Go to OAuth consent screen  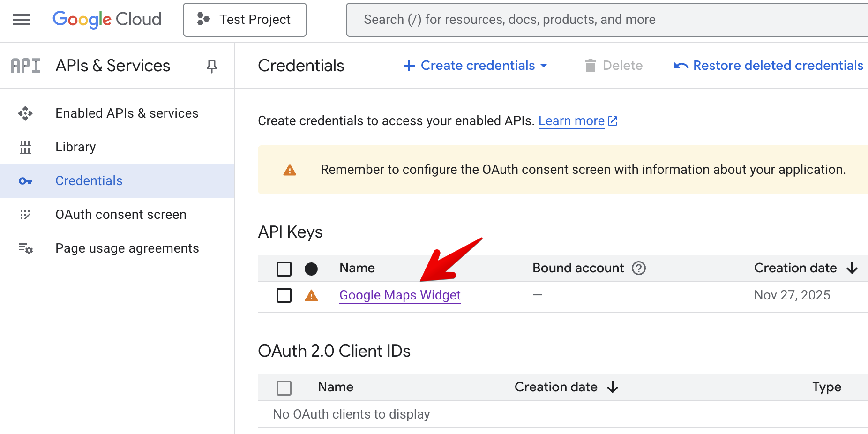coord(120,215)
